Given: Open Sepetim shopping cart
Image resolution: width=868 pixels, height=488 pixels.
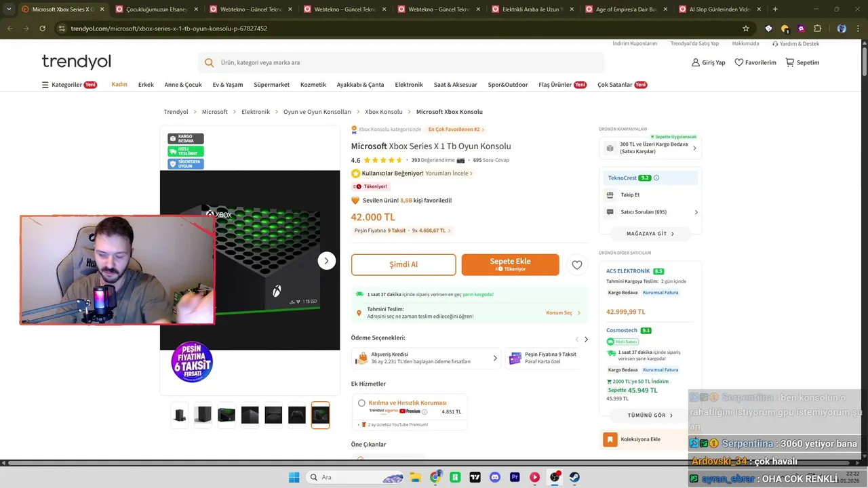Looking at the screenshot, I should [x=802, y=62].
